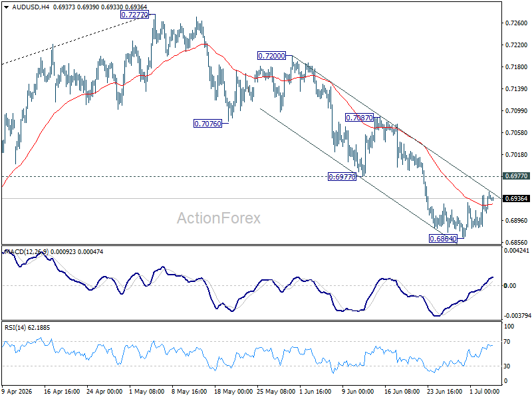Select the 0.72770 price label
The width and height of the screenshot is (532, 399).
point(135,15)
